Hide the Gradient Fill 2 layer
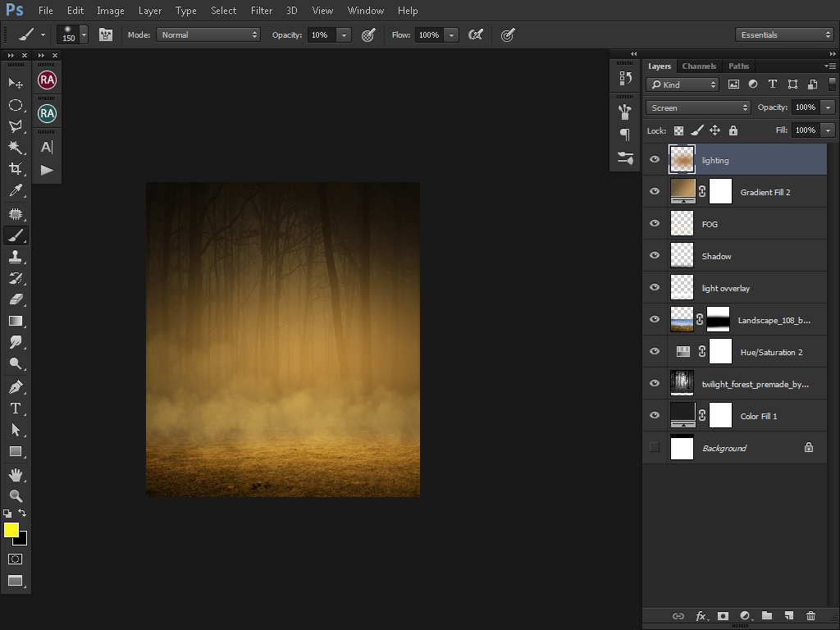The image size is (840, 630). [655, 192]
